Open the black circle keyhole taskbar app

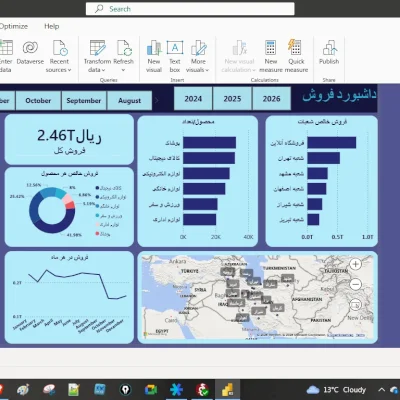(x=125, y=390)
